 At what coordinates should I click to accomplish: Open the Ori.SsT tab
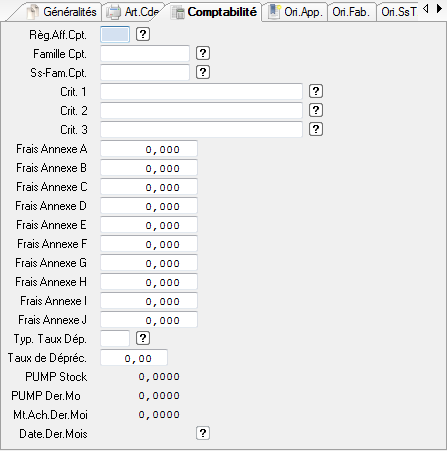(398, 12)
